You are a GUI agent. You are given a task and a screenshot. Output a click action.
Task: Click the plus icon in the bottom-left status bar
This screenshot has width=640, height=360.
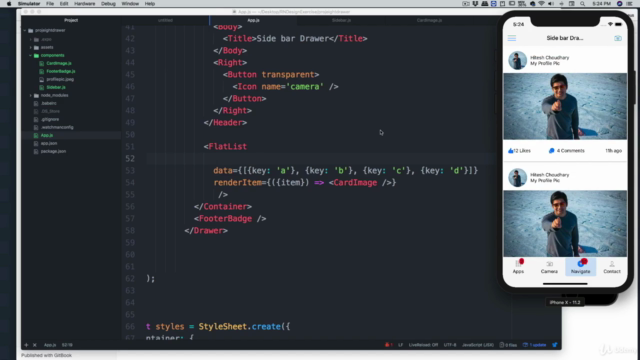click(26, 345)
